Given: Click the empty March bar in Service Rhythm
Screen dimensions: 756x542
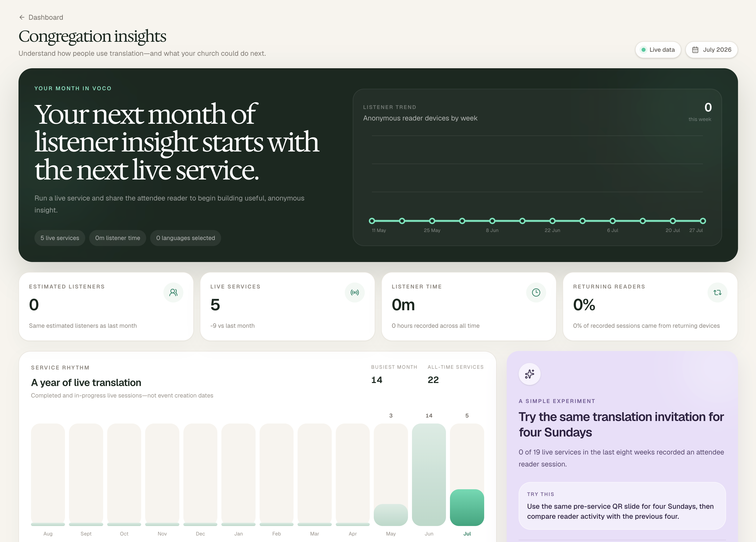Looking at the screenshot, I should coord(315,475).
